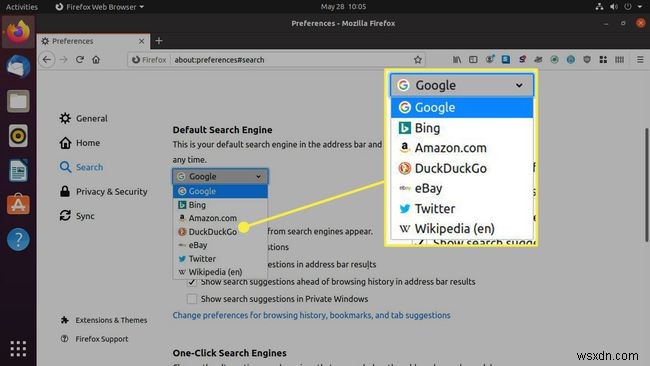
Task: Uncheck suggestions ahead of browsing history
Action: tap(192, 282)
